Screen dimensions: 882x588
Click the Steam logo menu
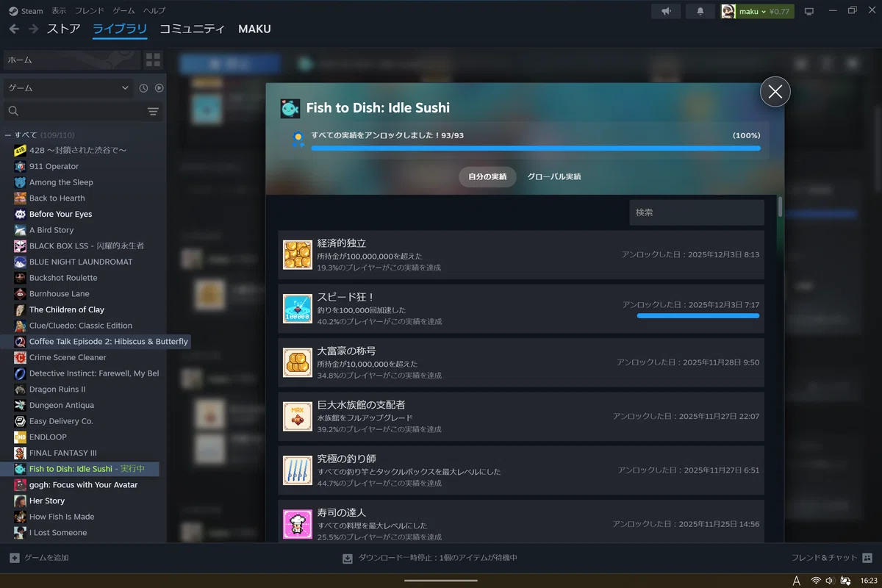coord(13,11)
